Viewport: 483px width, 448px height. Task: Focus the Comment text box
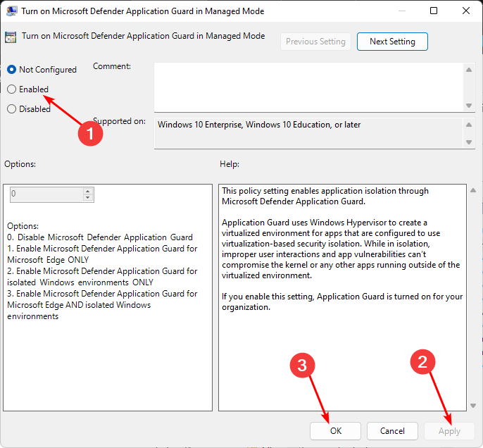click(x=308, y=87)
